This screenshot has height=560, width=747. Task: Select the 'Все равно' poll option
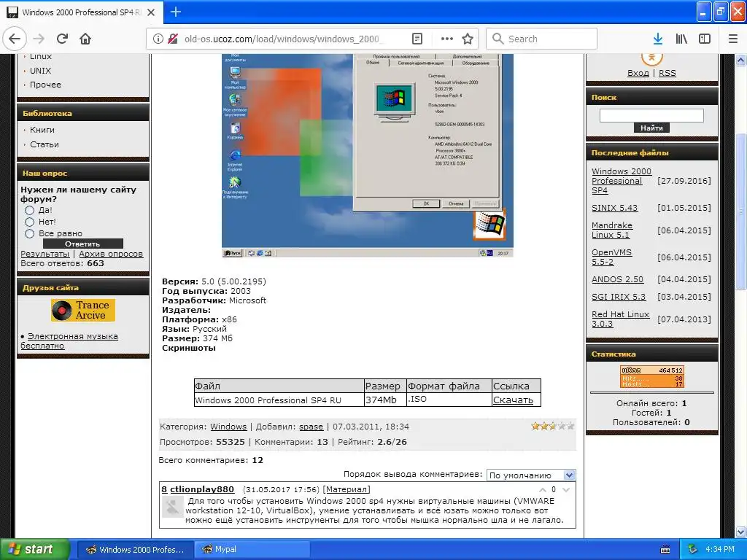[29, 233]
